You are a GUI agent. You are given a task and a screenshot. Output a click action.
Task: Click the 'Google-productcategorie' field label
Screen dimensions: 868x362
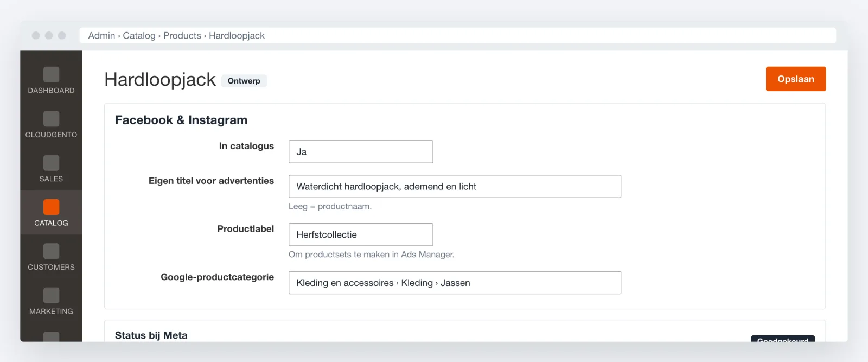(x=217, y=277)
